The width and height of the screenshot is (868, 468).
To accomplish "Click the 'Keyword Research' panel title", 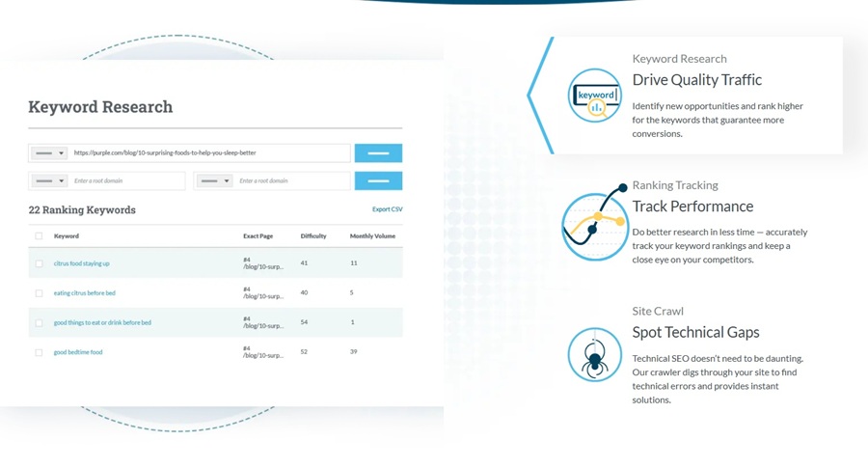I will coord(100,107).
